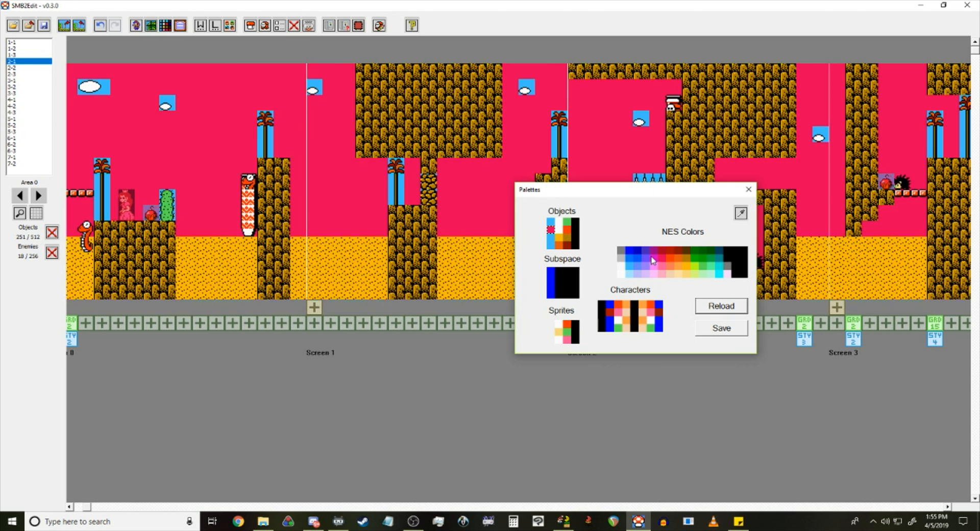Select the green cactus object
The image size is (980, 531).
click(x=167, y=205)
